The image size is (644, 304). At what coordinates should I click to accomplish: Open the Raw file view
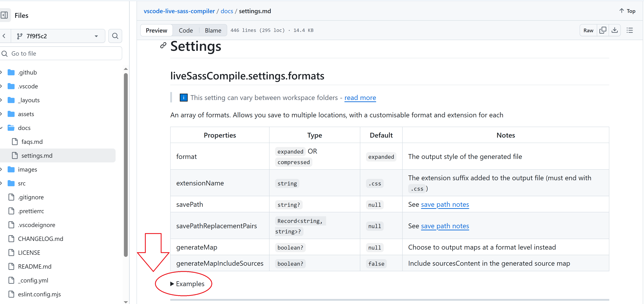[588, 31]
